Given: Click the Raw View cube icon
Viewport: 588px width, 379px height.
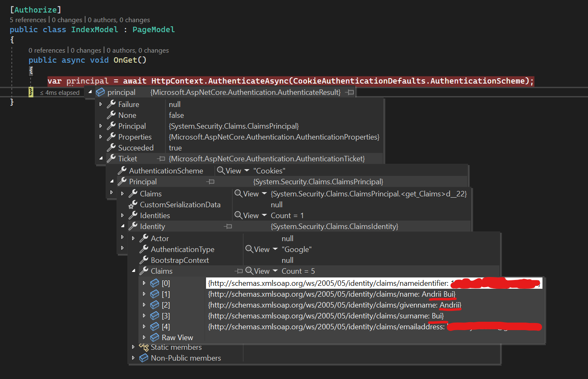Looking at the screenshot, I should (155, 337).
